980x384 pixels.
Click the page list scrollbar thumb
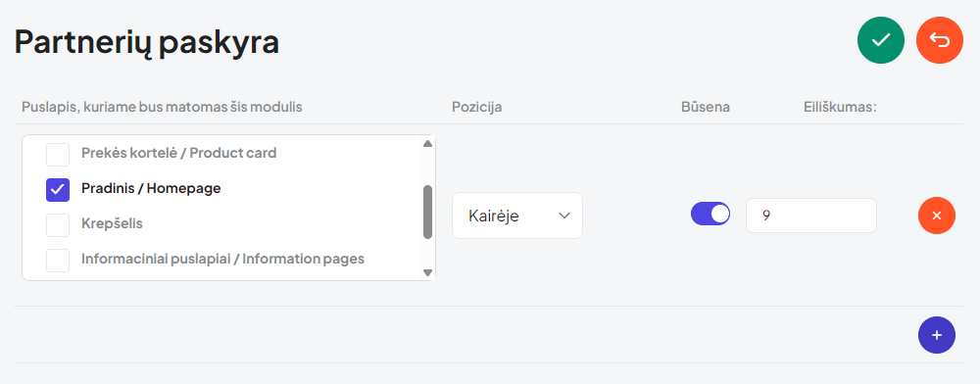[427, 212]
